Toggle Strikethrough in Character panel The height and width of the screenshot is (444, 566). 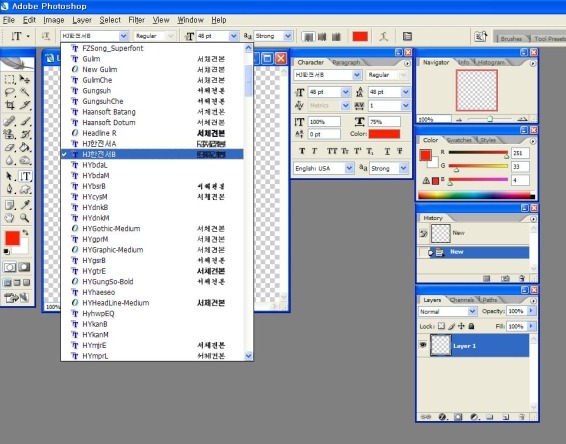pos(400,151)
